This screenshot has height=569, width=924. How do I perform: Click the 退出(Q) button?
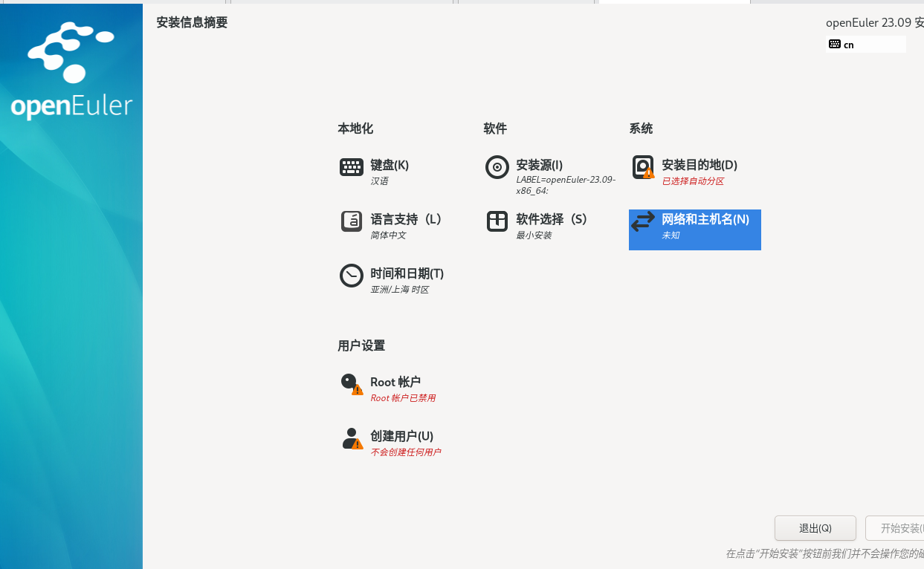(815, 528)
